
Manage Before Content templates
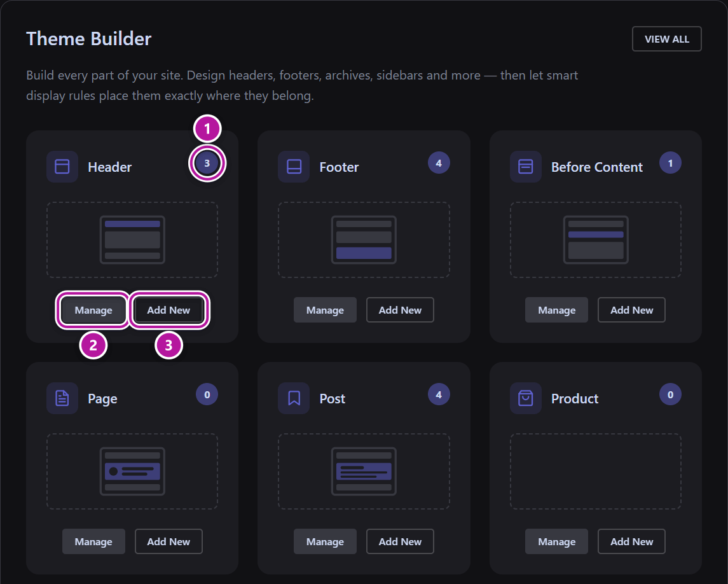pos(557,310)
